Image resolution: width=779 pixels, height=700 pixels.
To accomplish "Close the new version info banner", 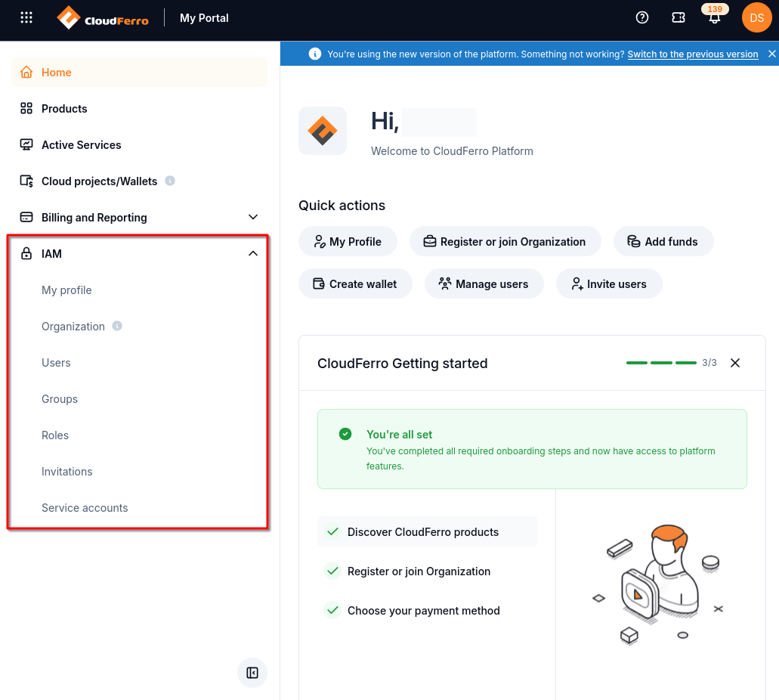I will (771, 54).
